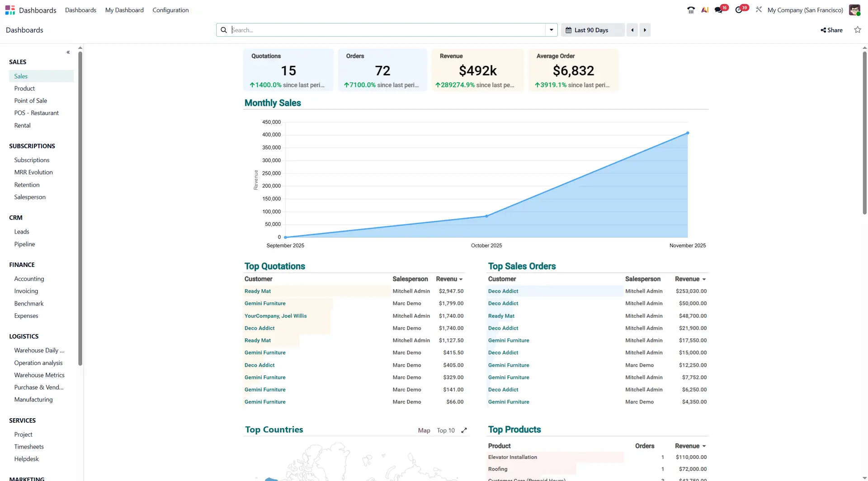Open the search filter dropdown arrow
Viewport: 868px width, 481px height.
[x=551, y=30]
